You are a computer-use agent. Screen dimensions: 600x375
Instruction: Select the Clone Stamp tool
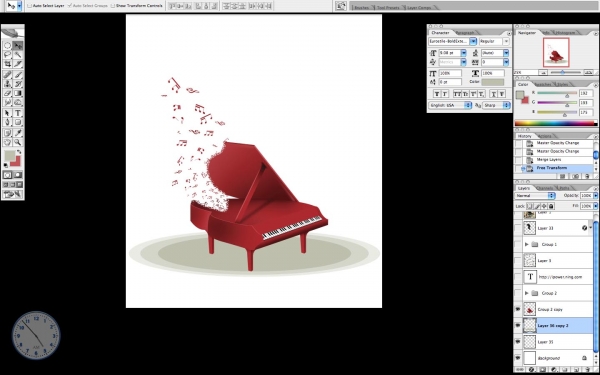7,84
